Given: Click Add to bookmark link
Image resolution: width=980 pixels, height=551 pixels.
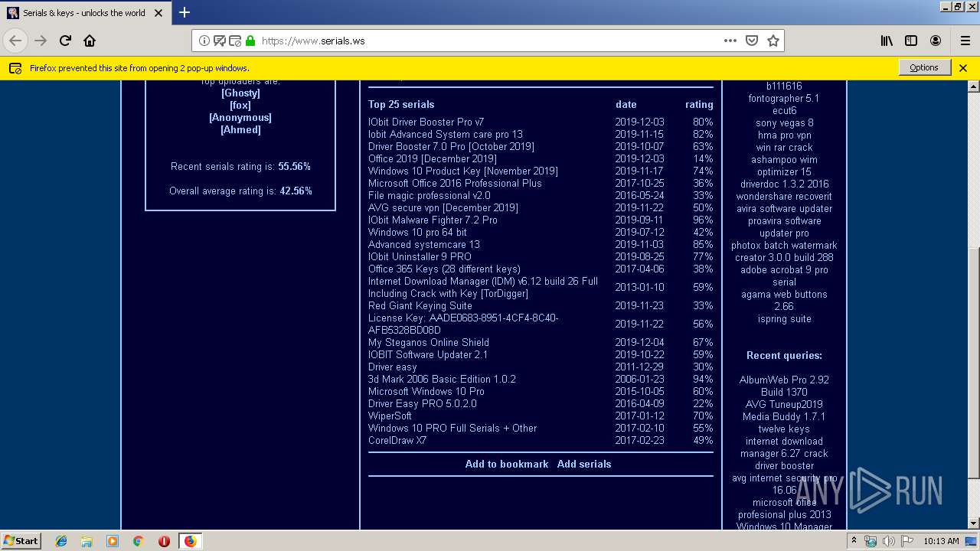Looking at the screenshot, I should [x=507, y=464].
